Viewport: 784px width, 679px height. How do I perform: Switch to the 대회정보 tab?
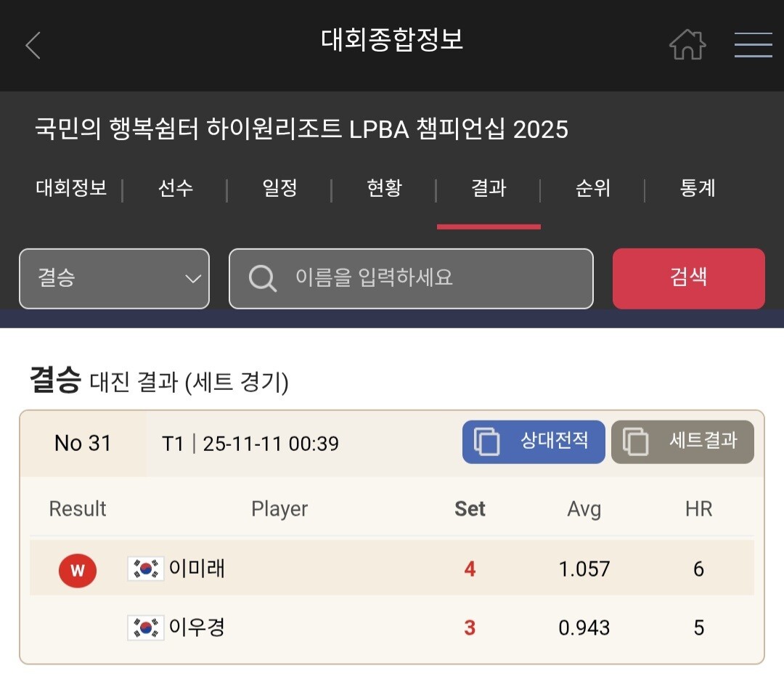click(71, 189)
